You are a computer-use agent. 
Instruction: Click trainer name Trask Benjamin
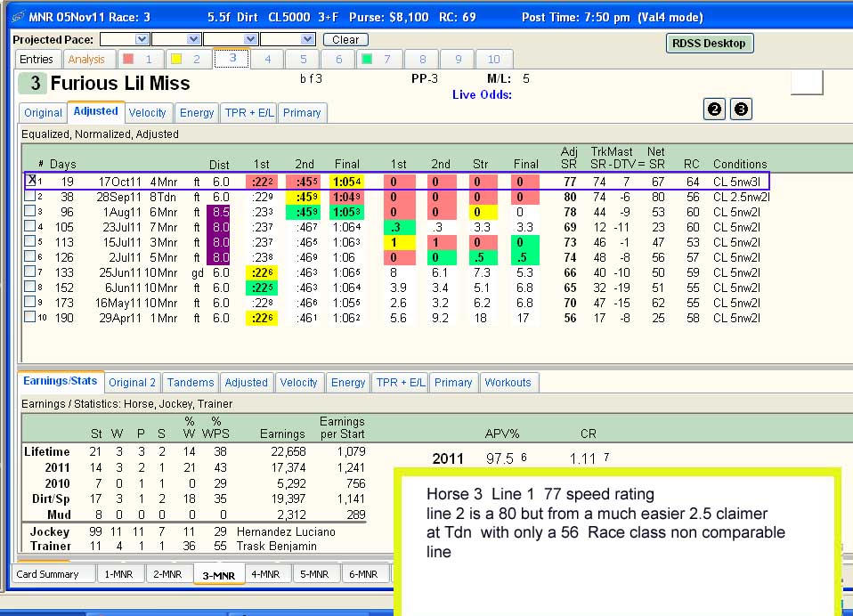click(276, 546)
